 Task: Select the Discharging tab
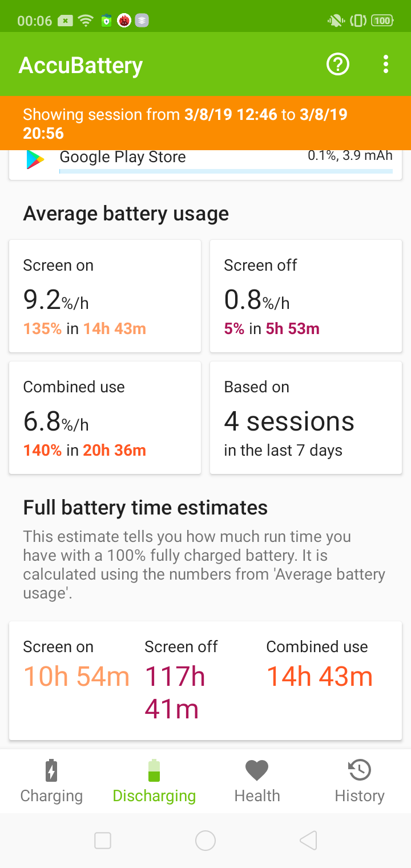(x=154, y=781)
